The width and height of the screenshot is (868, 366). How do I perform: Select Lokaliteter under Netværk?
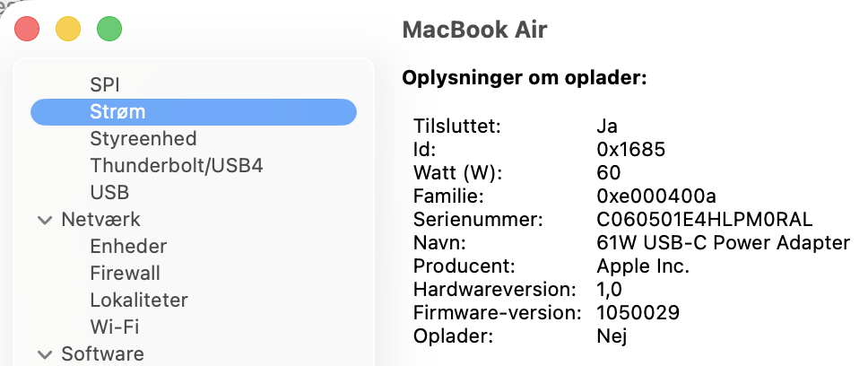tap(138, 300)
